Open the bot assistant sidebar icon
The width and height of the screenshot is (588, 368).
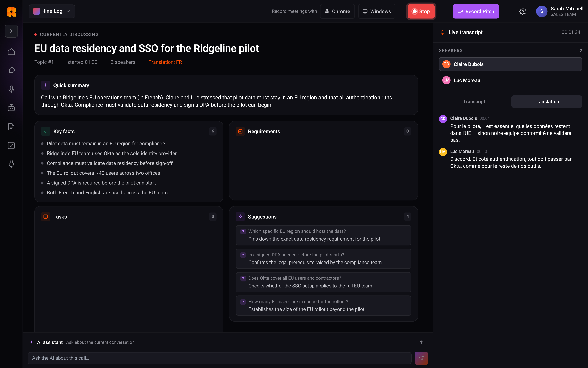point(11,108)
